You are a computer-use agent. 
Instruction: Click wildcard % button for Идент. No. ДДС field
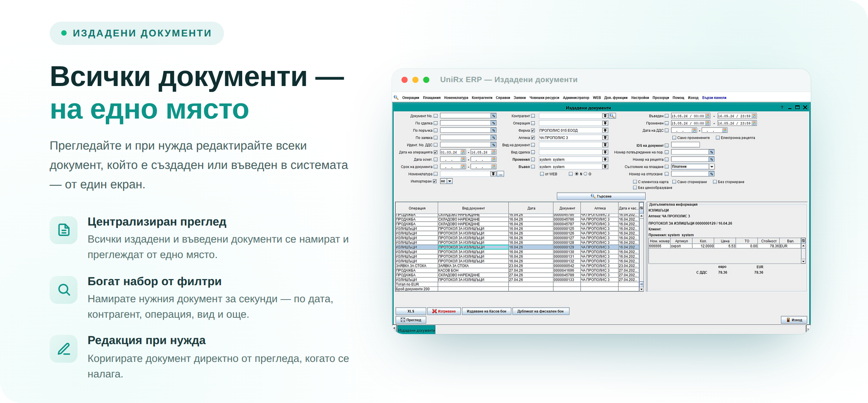point(494,145)
